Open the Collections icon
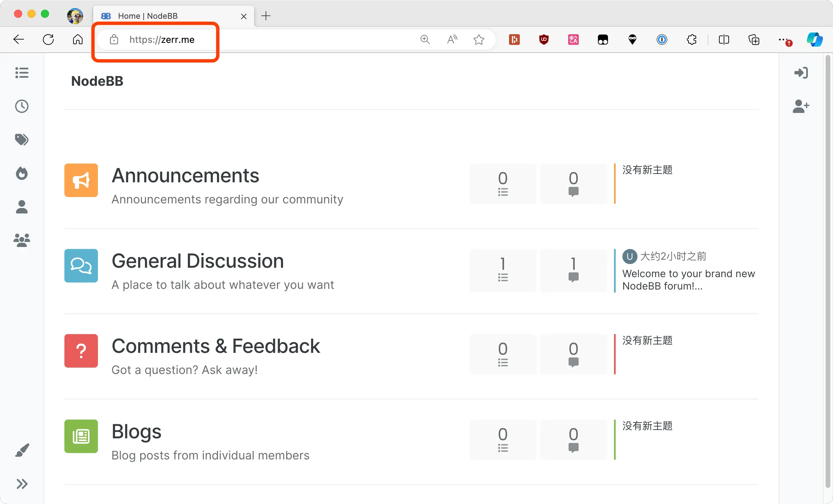 pyautogui.click(x=754, y=40)
